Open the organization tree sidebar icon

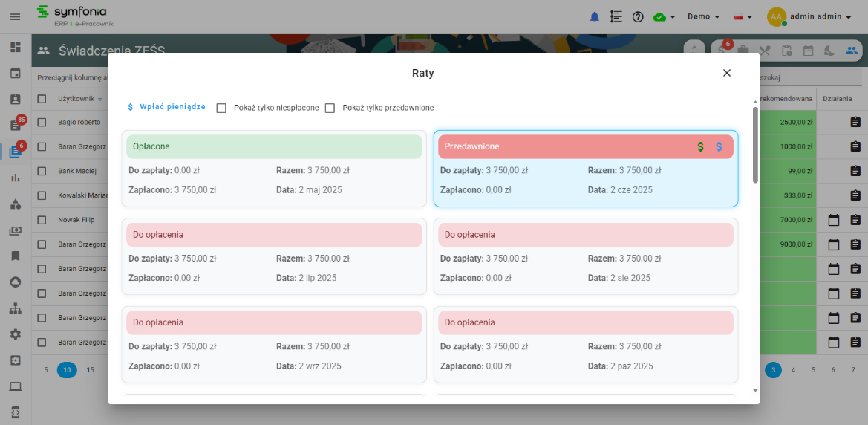[x=16, y=308]
